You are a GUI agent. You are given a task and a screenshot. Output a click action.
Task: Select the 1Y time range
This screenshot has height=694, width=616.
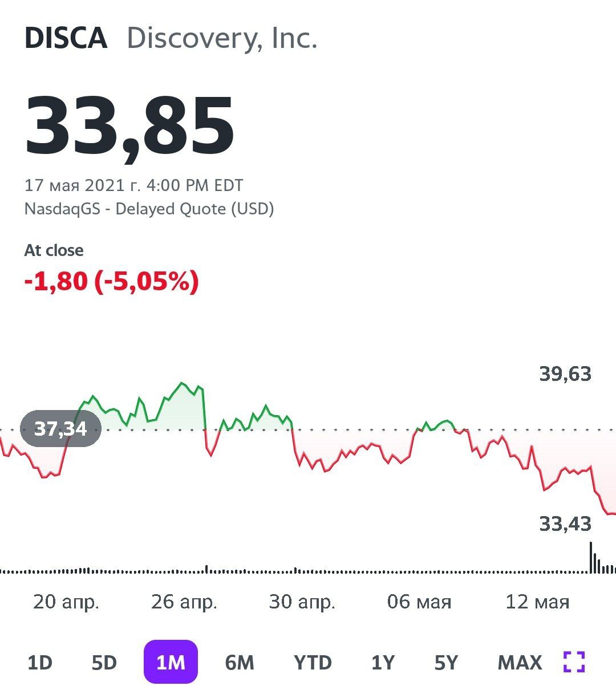point(383,663)
